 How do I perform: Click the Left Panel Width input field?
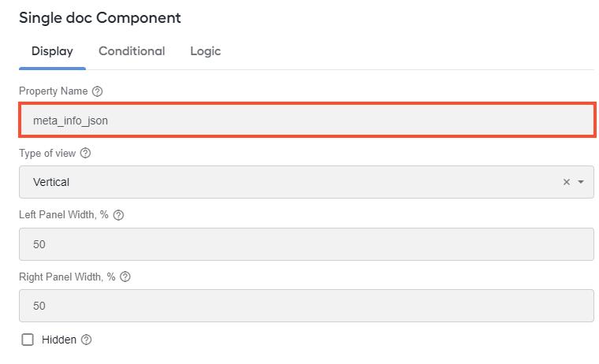click(x=307, y=244)
